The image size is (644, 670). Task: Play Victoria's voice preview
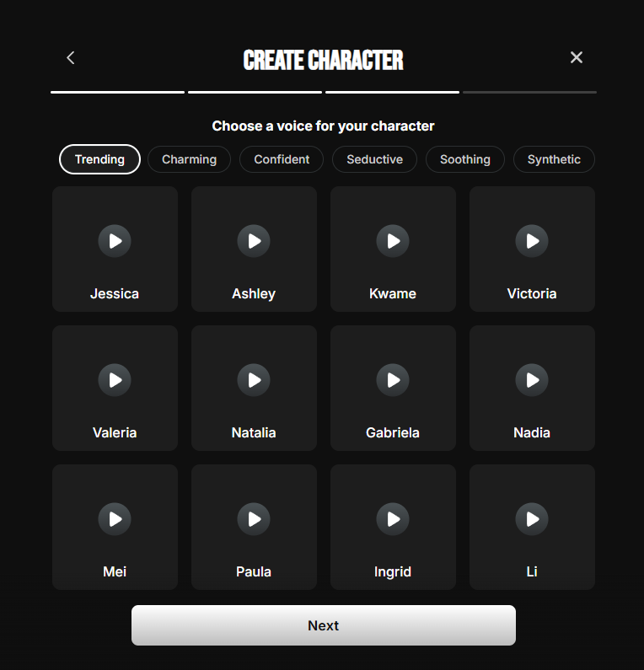click(x=532, y=241)
